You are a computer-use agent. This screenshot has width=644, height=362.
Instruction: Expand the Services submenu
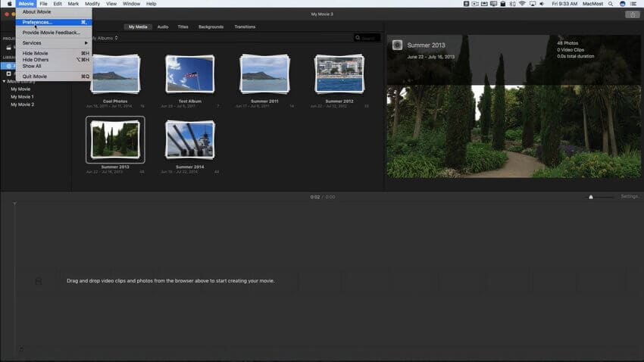point(54,42)
